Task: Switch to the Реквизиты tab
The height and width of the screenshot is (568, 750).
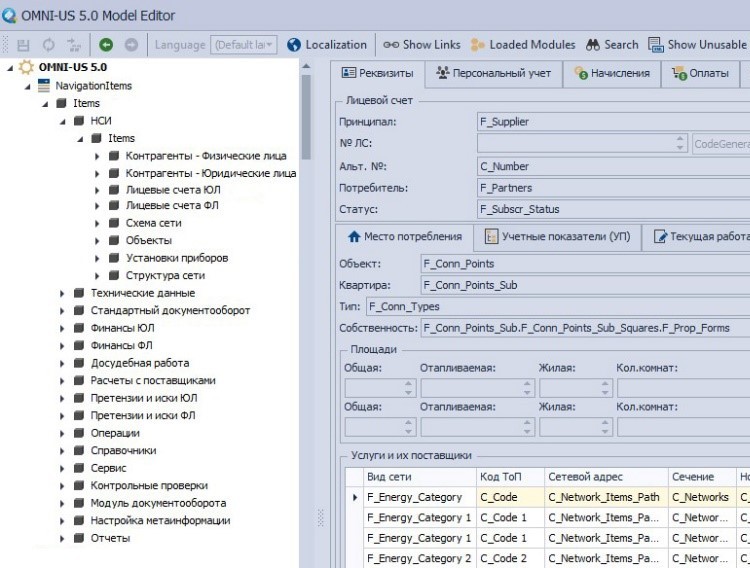Action: coord(377,74)
